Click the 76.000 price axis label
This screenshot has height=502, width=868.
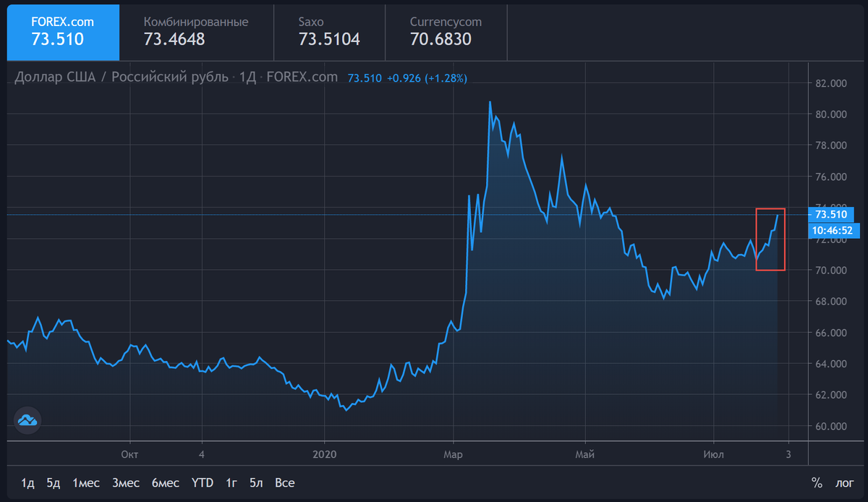tap(830, 176)
